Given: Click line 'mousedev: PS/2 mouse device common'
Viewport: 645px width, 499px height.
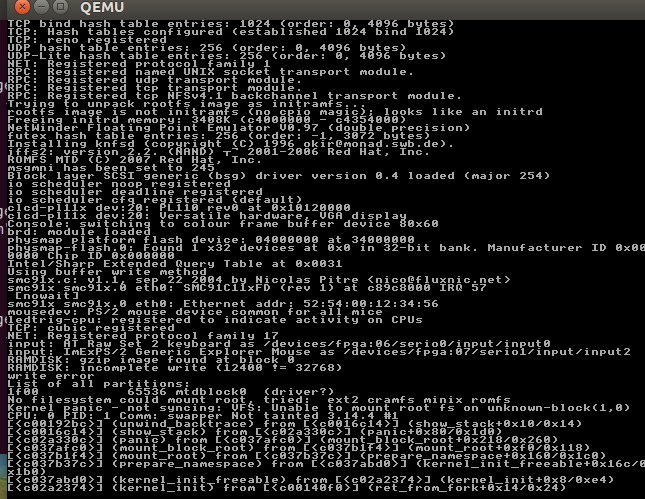Looking at the screenshot, I should click(x=195, y=312).
